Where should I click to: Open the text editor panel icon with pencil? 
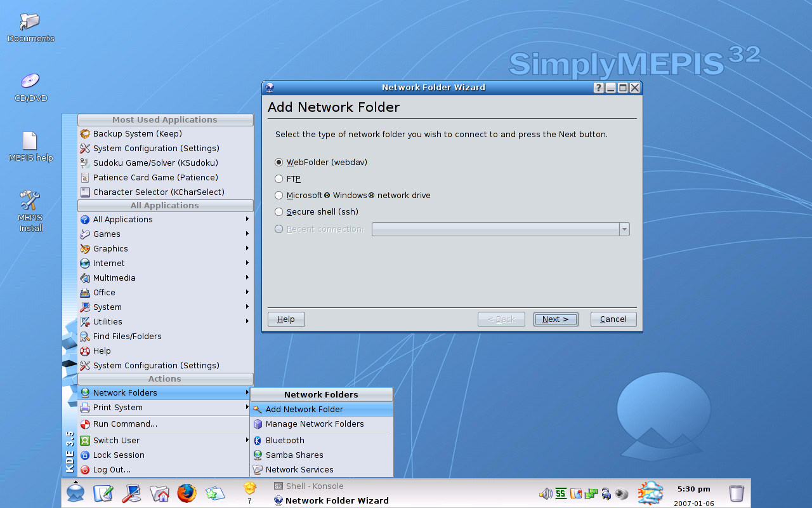click(x=103, y=493)
